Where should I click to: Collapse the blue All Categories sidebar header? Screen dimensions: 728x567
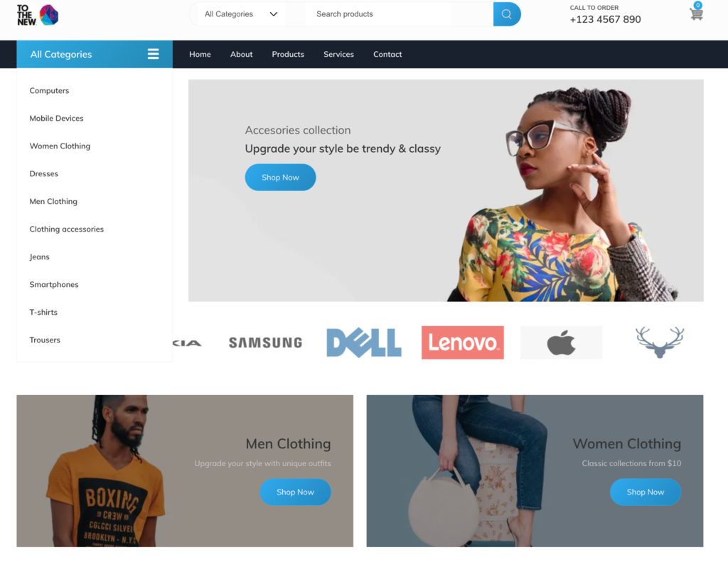(95, 54)
